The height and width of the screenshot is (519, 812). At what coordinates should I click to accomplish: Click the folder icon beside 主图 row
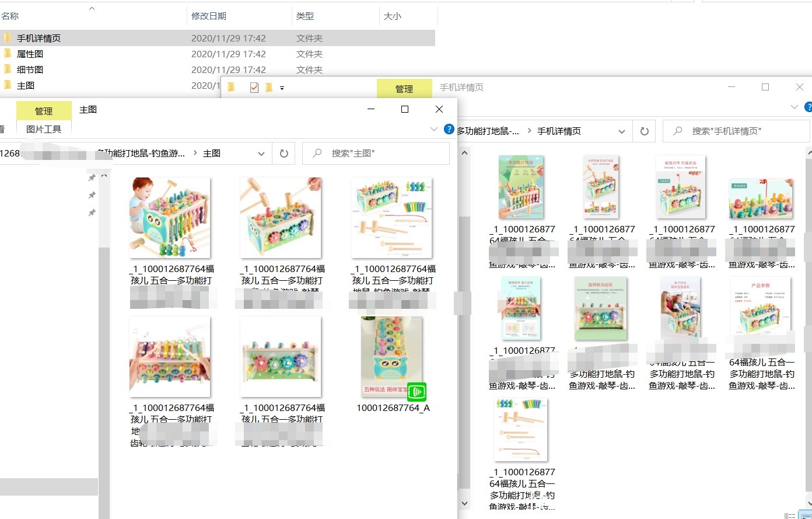click(x=7, y=85)
